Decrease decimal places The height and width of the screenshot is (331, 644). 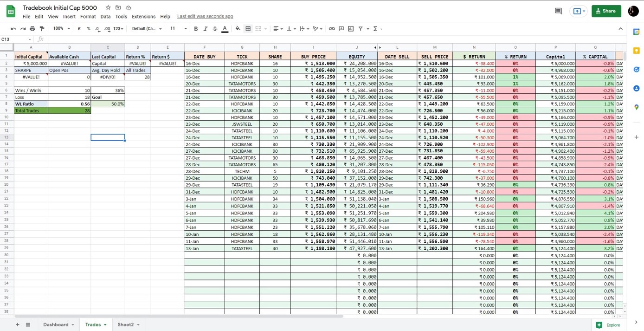[x=97, y=29]
